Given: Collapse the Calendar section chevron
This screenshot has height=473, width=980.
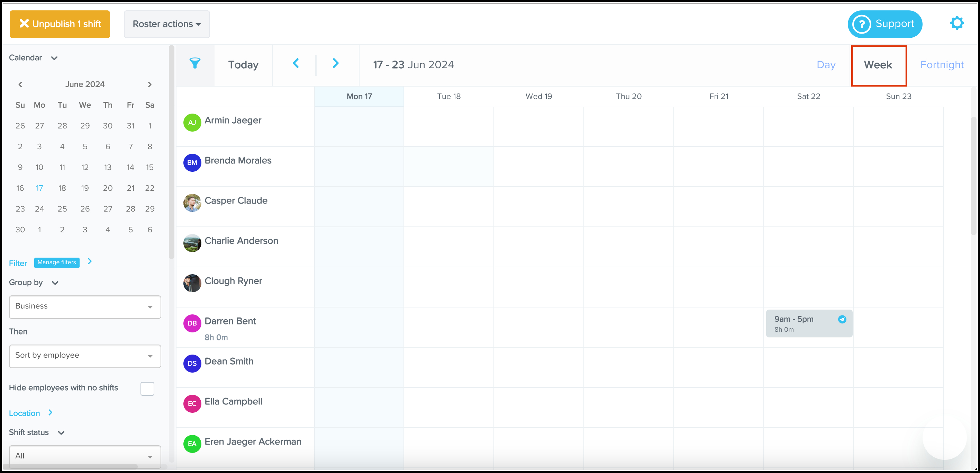Looking at the screenshot, I should click(x=54, y=58).
